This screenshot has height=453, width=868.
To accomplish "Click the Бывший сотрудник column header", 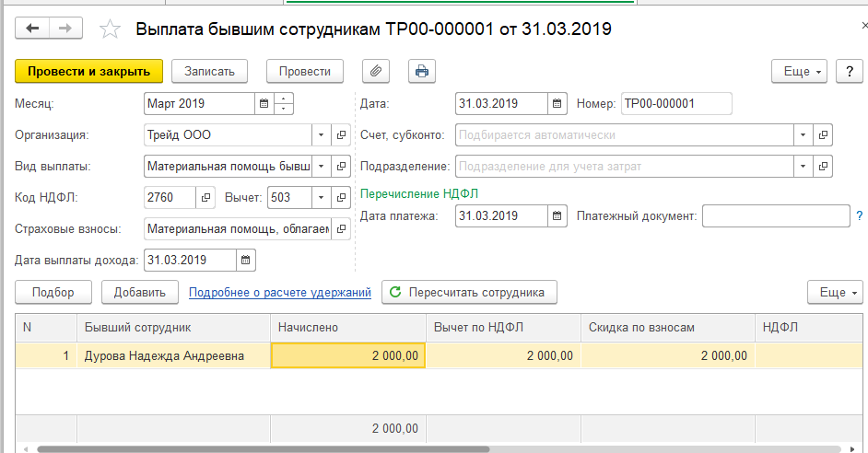I will pyautogui.click(x=174, y=328).
